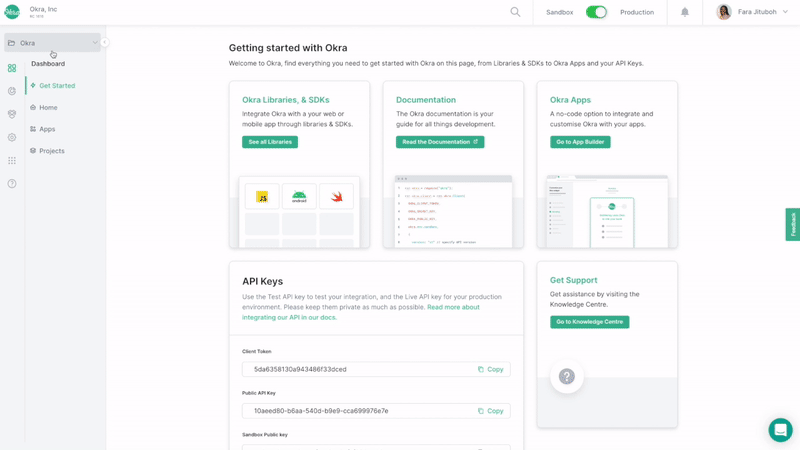The width and height of the screenshot is (800, 450).
Task: Expand user menu chevron beside Fara Jituboh
Action: coord(785,12)
